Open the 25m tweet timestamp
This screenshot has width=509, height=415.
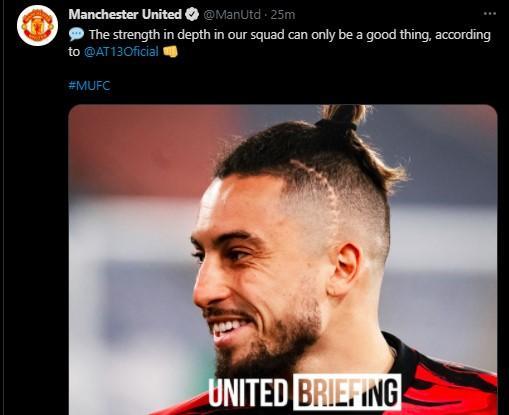tap(283, 15)
